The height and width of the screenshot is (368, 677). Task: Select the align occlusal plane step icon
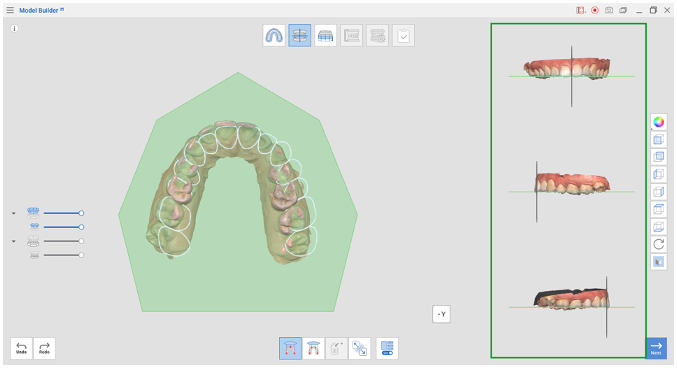(300, 35)
